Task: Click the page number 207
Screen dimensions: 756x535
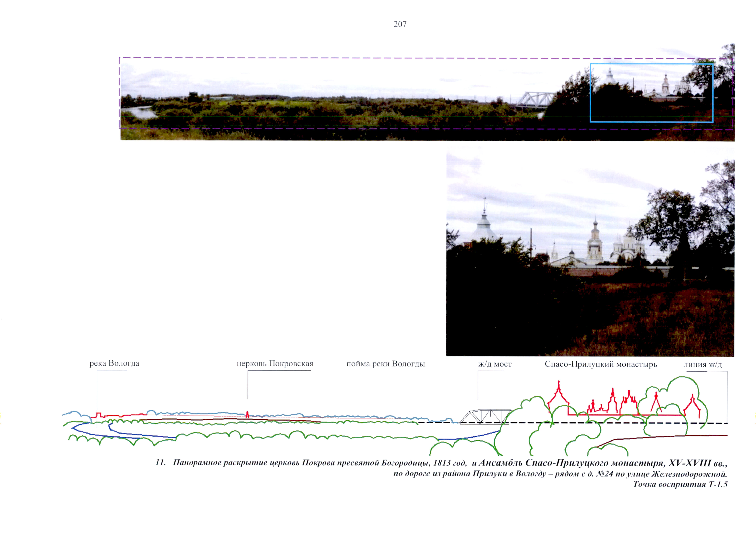Action: 400,24
